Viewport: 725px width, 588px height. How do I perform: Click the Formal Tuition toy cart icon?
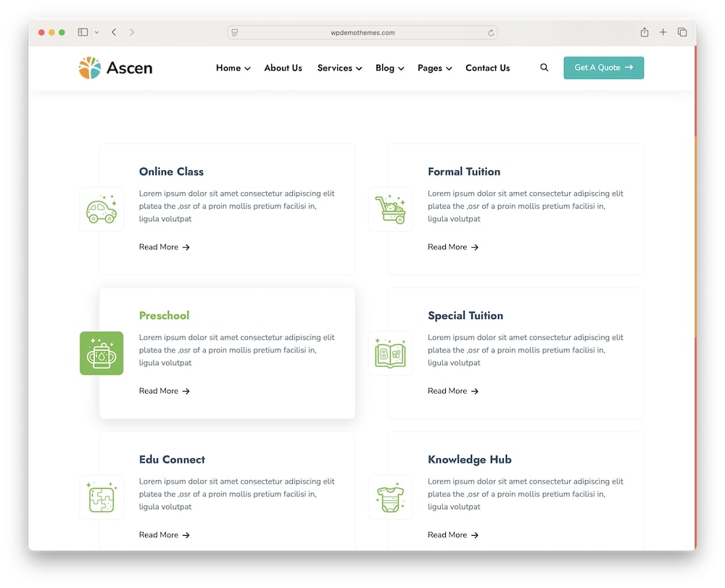point(390,210)
